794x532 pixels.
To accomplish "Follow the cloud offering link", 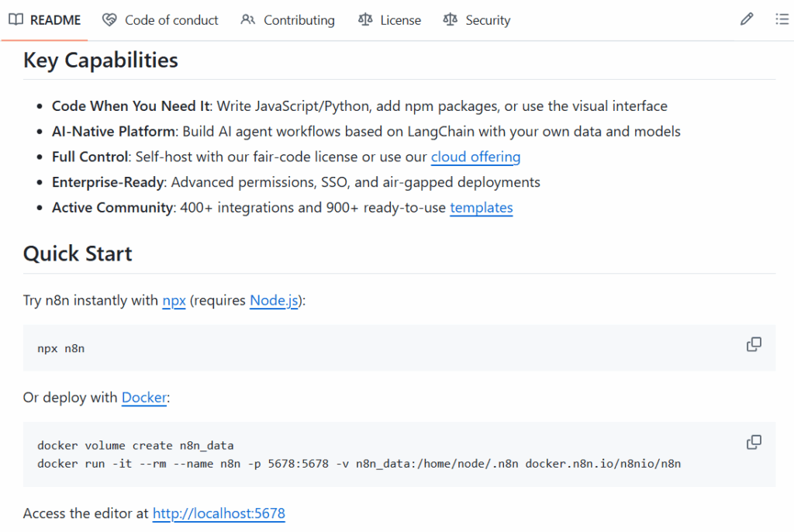I will click(x=475, y=157).
